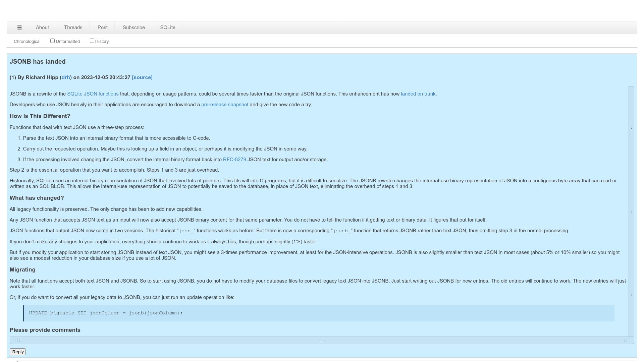
Task: Click the "Migrating" heading
Action: pos(22,270)
